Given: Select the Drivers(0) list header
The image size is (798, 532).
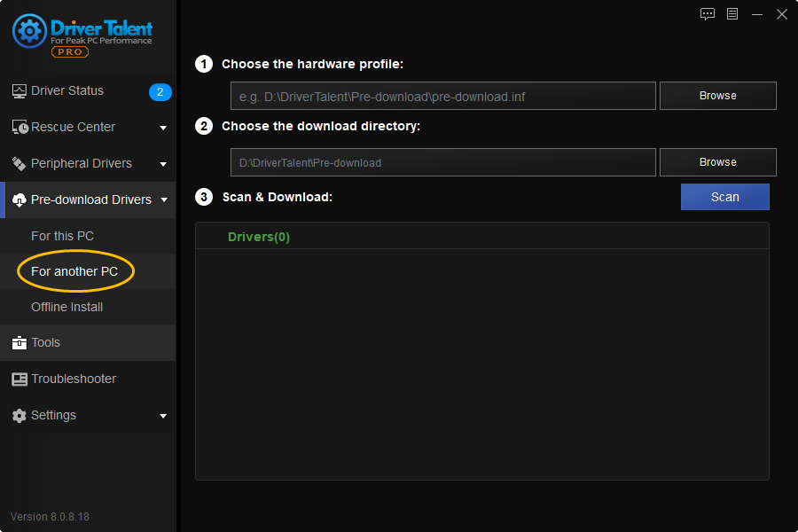Looking at the screenshot, I should (259, 238).
